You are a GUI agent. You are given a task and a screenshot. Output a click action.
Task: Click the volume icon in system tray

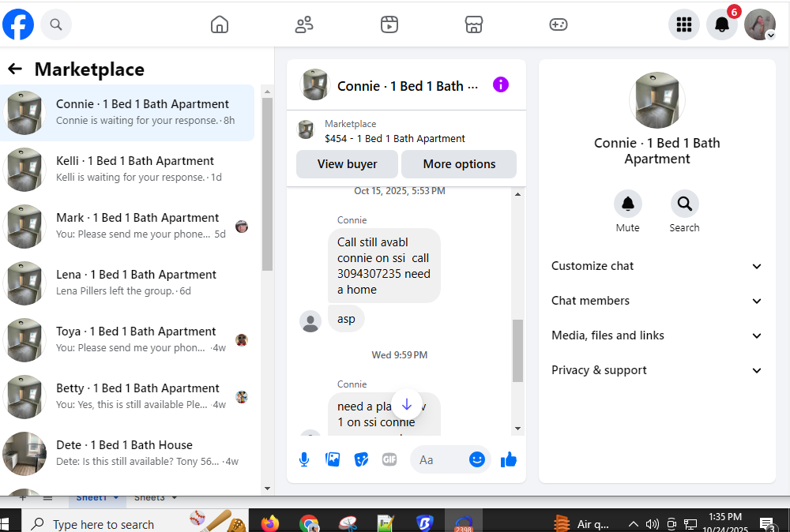click(653, 524)
